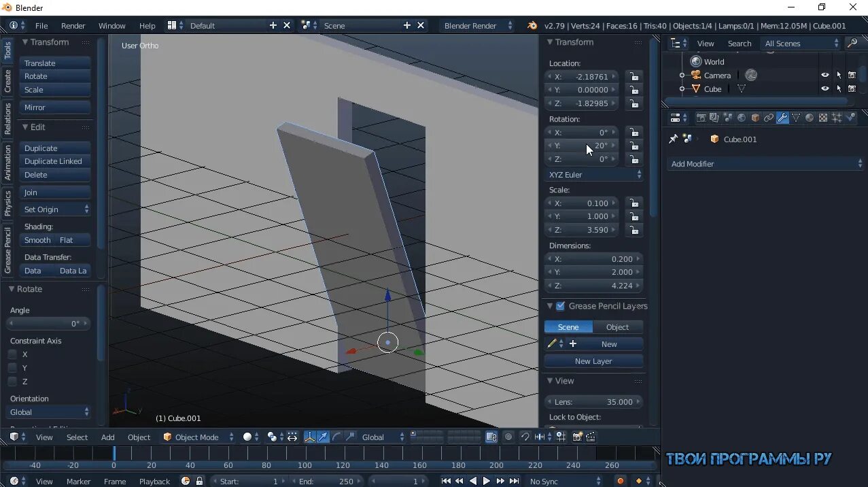Open the File menu

[41, 26]
